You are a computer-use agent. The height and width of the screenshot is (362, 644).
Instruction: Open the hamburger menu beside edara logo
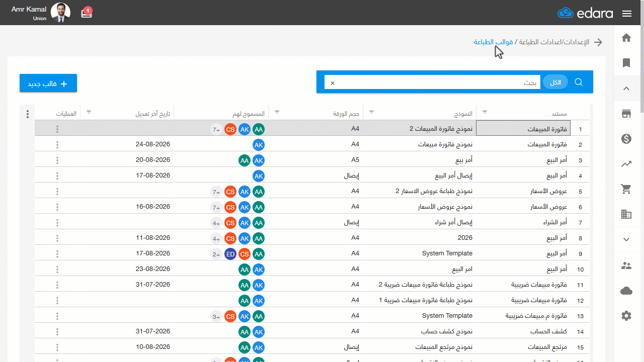coord(627,14)
